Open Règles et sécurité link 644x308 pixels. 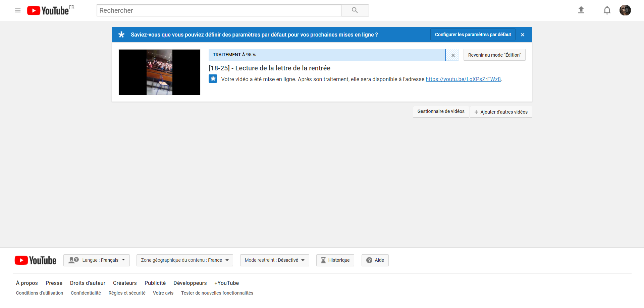click(x=127, y=293)
